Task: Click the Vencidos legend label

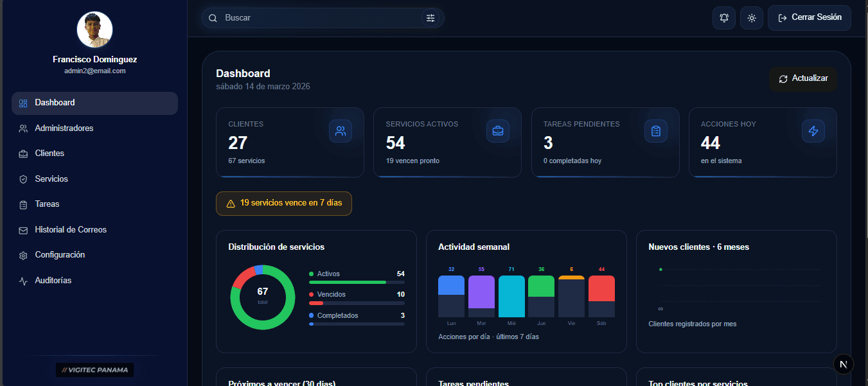Action: (332, 294)
